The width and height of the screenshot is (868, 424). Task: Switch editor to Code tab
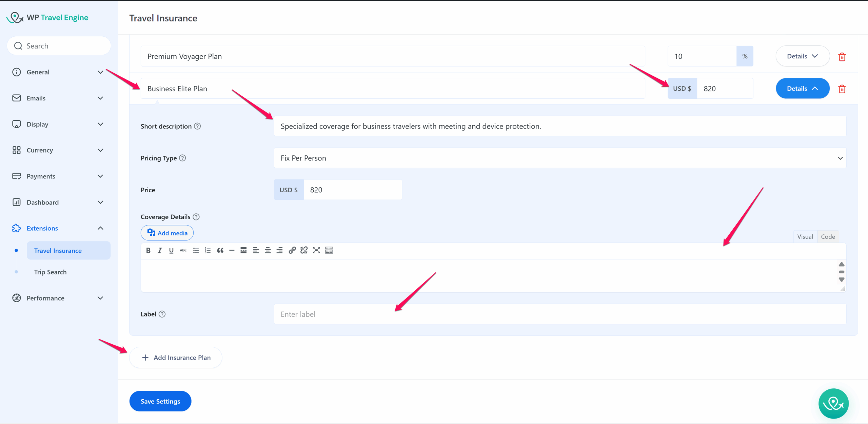pos(828,237)
